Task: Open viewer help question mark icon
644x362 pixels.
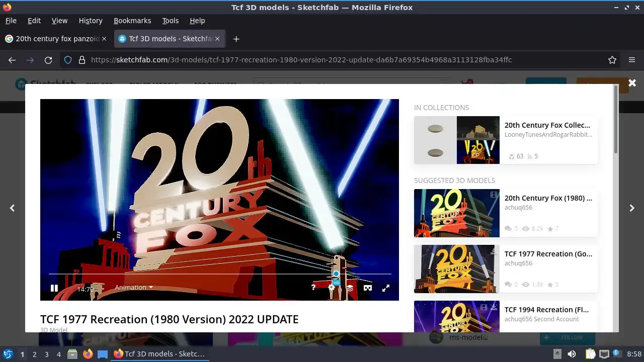Action: [x=313, y=288]
